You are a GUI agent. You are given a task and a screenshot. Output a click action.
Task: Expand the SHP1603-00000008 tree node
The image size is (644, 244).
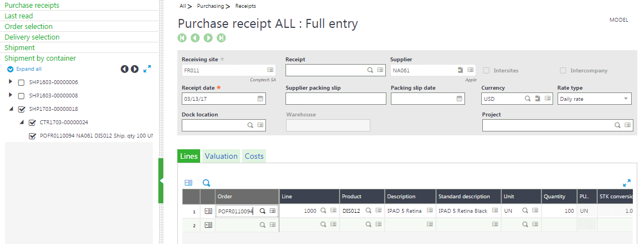[x=11, y=95]
